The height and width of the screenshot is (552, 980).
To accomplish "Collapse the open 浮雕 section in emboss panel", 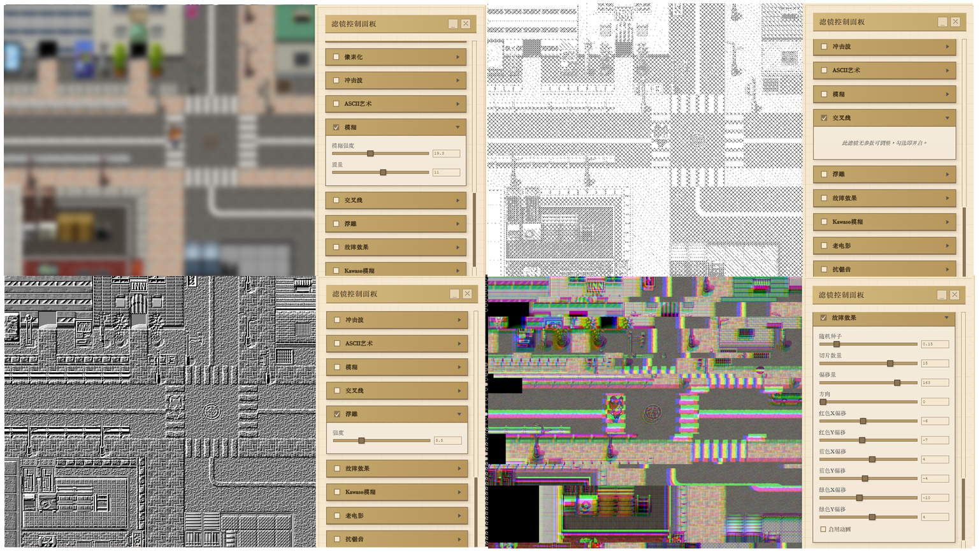I will tap(459, 414).
